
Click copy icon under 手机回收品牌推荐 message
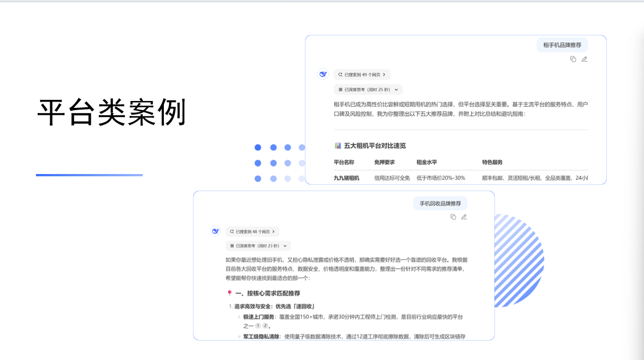[453, 217]
